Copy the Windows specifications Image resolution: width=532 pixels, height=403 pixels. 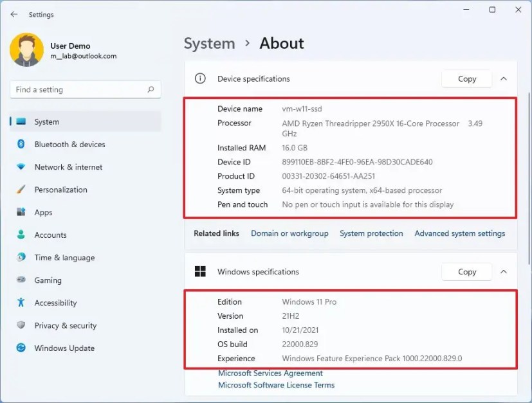click(x=466, y=271)
